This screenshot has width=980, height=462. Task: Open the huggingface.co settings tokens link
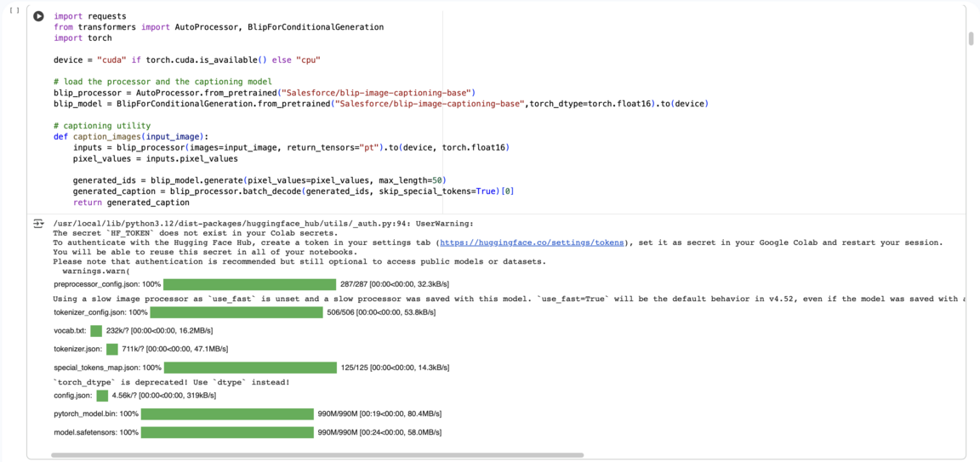click(x=532, y=242)
